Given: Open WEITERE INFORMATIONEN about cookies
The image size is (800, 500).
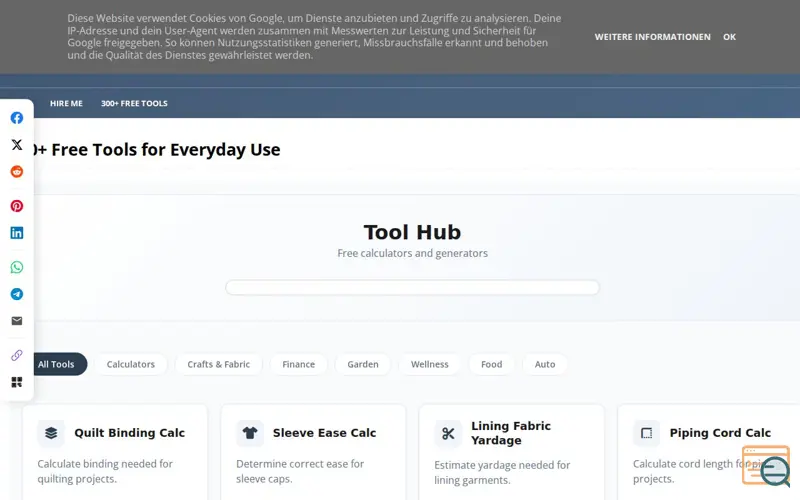Looking at the screenshot, I should tap(653, 37).
